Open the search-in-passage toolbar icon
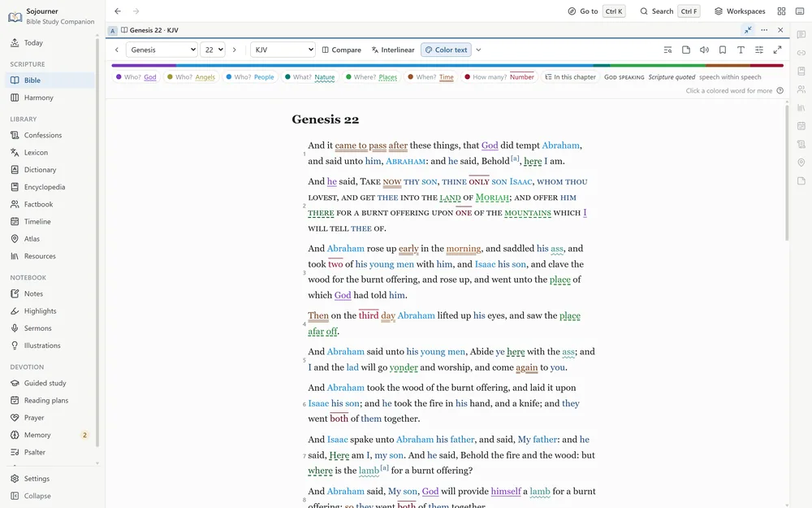Screen dimensions: 812x508 667,50
